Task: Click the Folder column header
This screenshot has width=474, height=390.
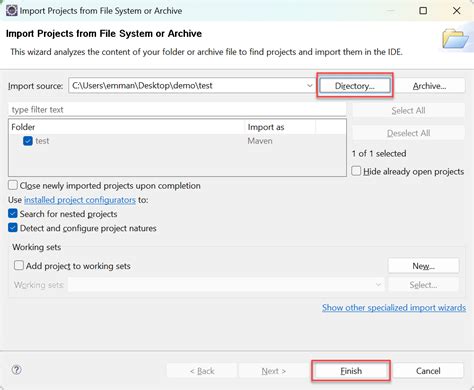Action: pos(127,127)
